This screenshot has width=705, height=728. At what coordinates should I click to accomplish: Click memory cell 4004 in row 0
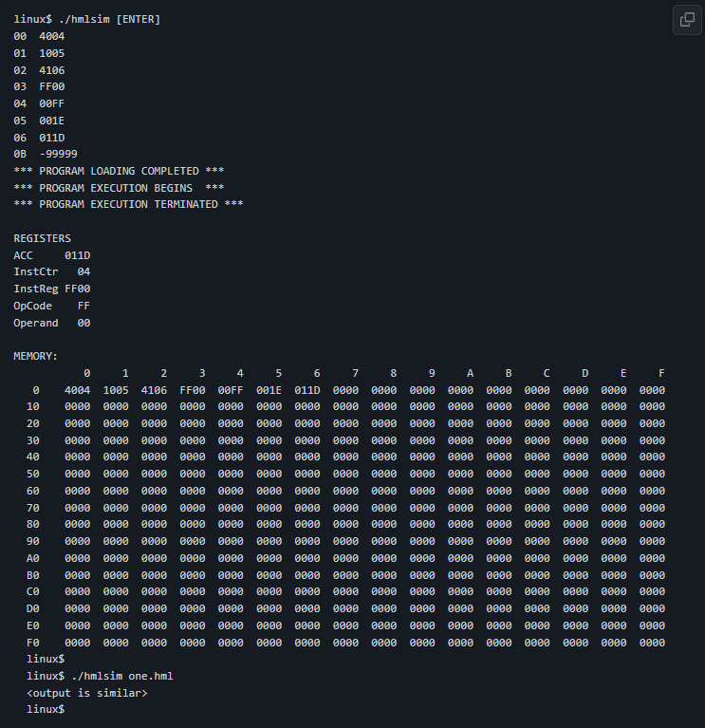point(78,390)
